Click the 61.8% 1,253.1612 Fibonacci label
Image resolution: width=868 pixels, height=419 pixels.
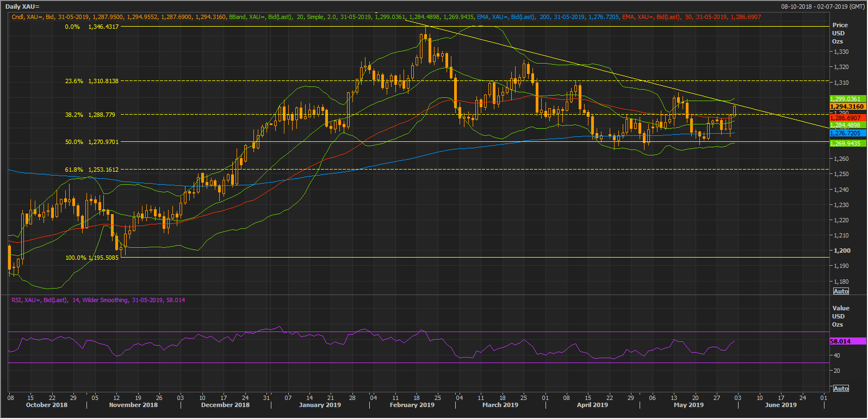pos(92,170)
